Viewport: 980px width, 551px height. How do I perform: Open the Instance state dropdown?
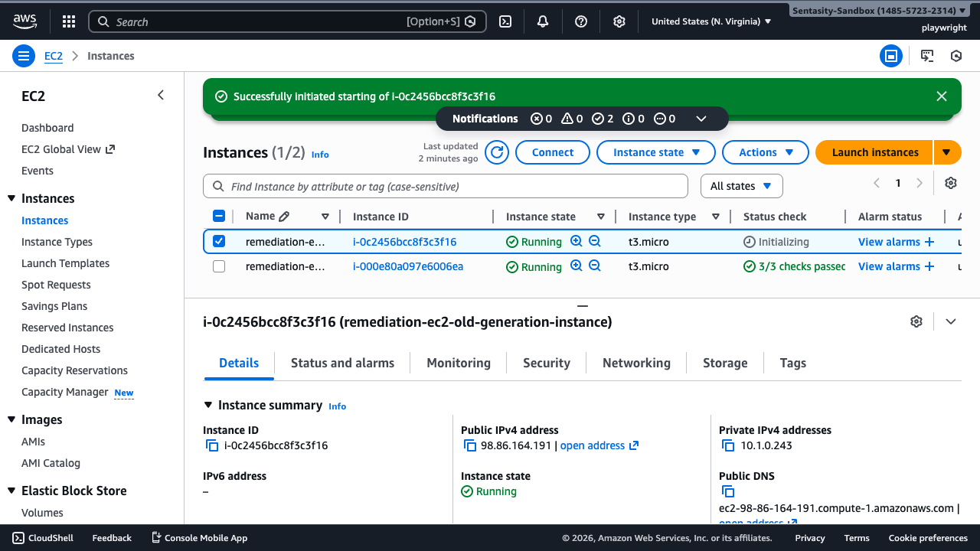point(655,152)
